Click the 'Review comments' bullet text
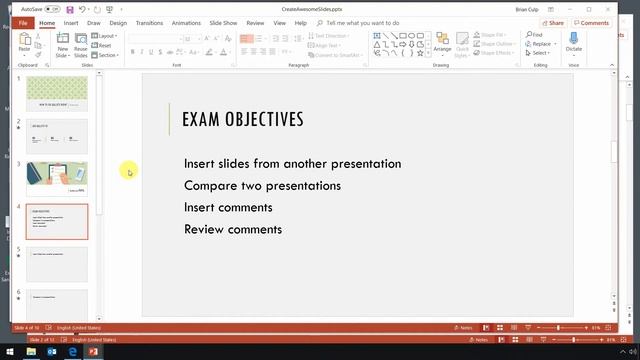 (233, 229)
